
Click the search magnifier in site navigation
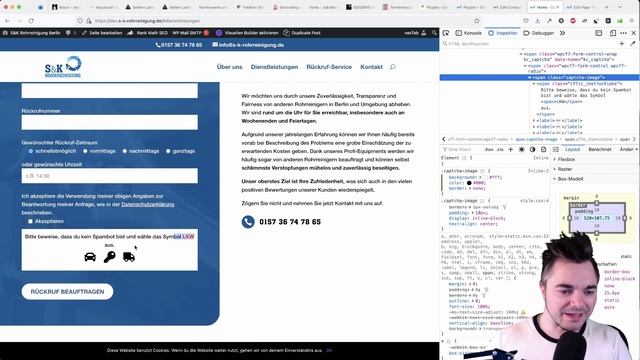pyautogui.click(x=392, y=67)
